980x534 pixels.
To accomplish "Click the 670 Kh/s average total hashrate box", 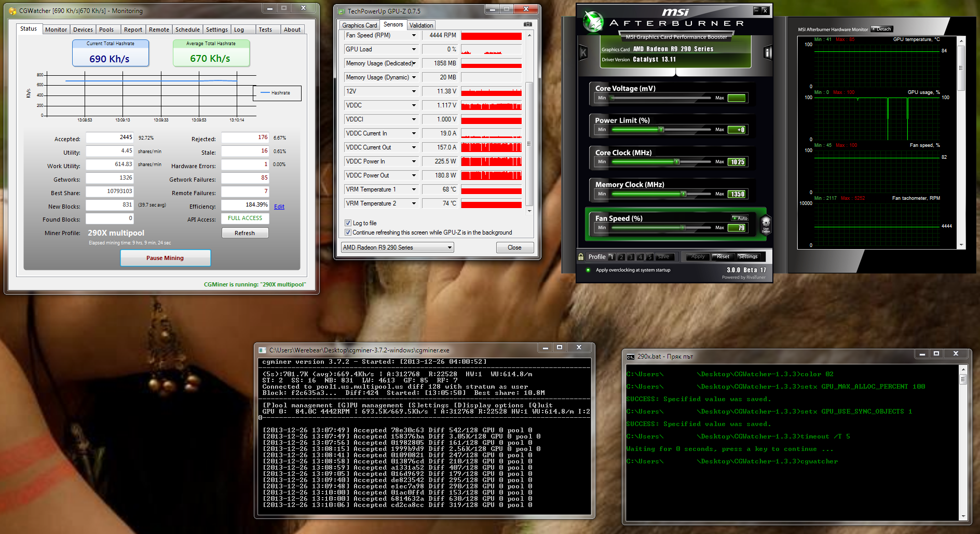I will pos(211,53).
